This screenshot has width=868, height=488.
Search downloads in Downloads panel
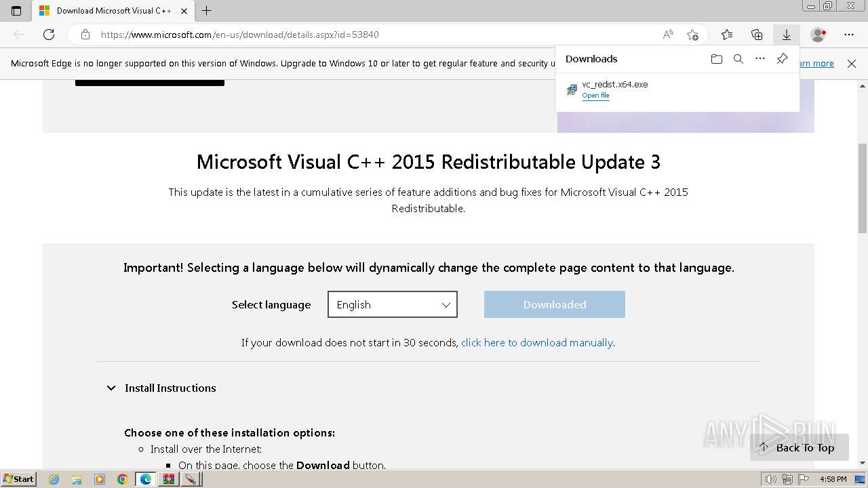coord(738,59)
